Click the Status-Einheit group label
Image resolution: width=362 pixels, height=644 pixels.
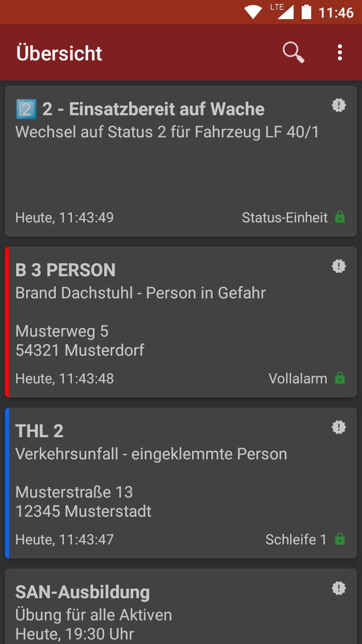pos(285,217)
